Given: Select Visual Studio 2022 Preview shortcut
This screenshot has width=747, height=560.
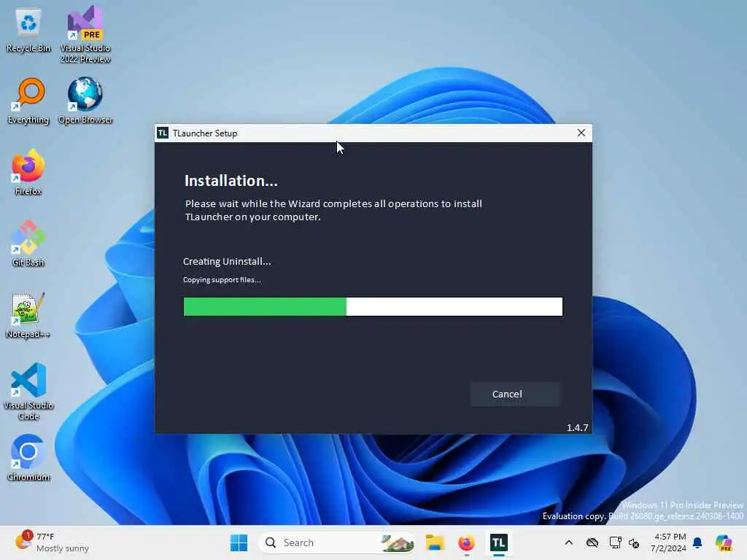Looking at the screenshot, I should (x=85, y=35).
